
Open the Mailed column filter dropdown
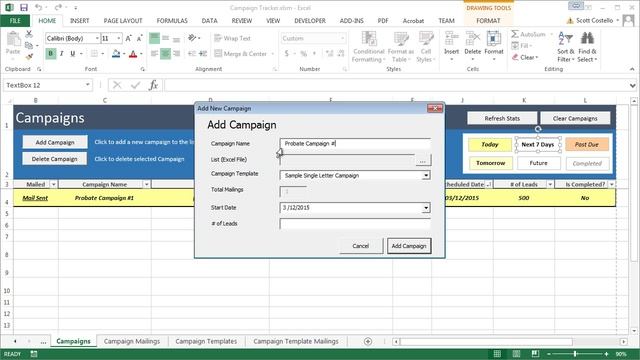tap(53, 184)
